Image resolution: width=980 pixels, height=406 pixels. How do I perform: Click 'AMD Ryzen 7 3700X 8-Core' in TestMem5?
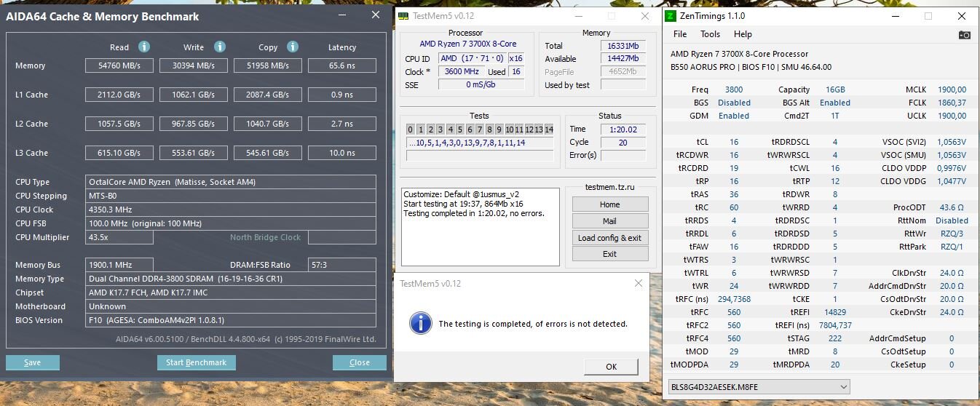click(x=468, y=44)
